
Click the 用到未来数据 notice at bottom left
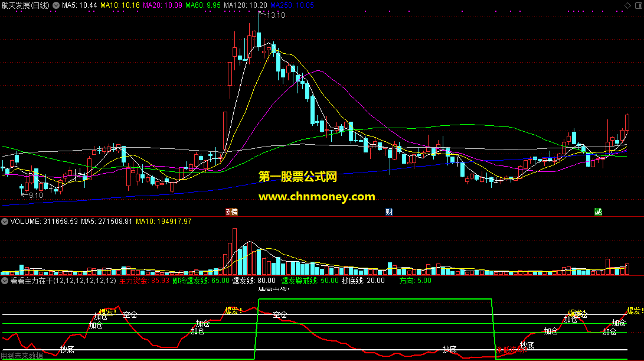(22, 356)
